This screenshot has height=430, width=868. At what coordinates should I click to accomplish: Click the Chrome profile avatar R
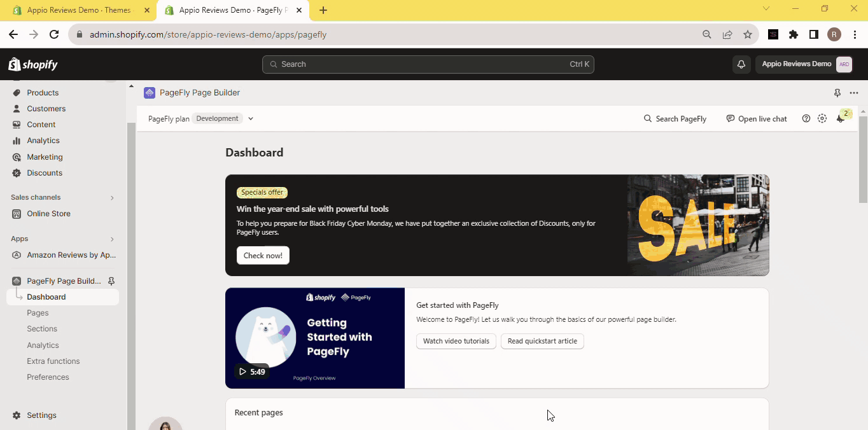[x=834, y=34]
